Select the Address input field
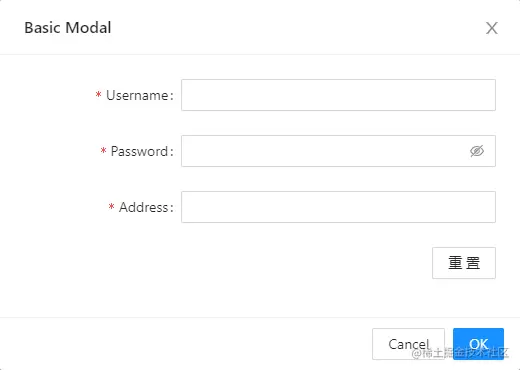520x370 pixels. [338, 207]
